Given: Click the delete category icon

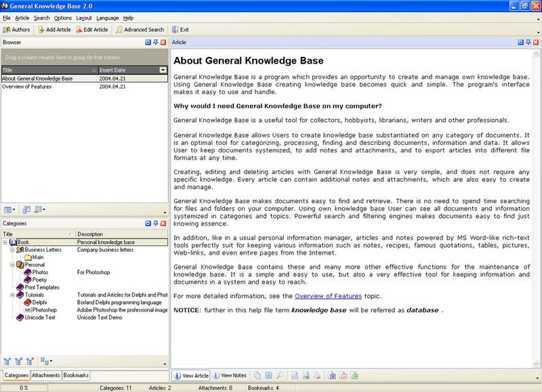Looking at the screenshot, I should (x=30, y=362).
